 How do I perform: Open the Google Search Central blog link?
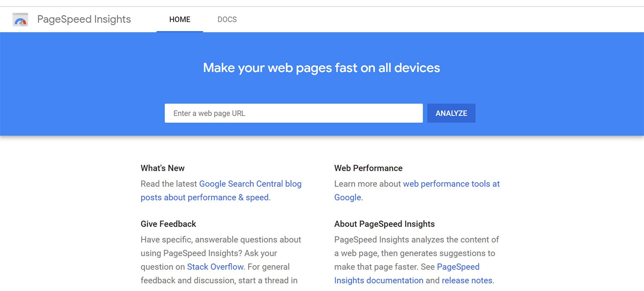(250, 184)
